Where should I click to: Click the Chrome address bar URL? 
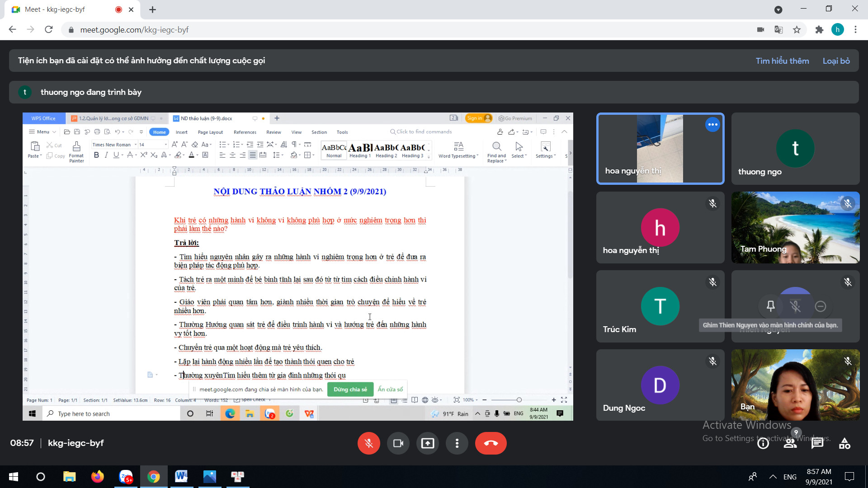pyautogui.click(x=134, y=30)
